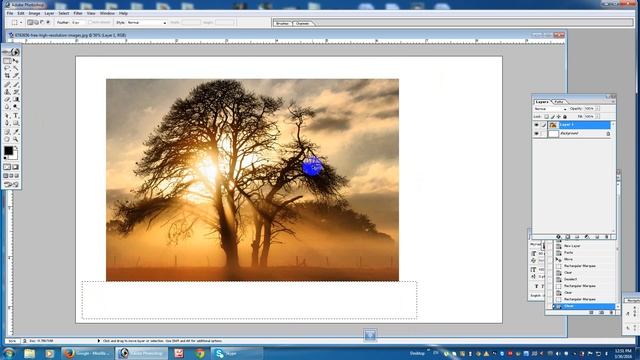Click Create new layer icon in Layers panel
This screenshot has width=640, height=360.
[x=597, y=237]
